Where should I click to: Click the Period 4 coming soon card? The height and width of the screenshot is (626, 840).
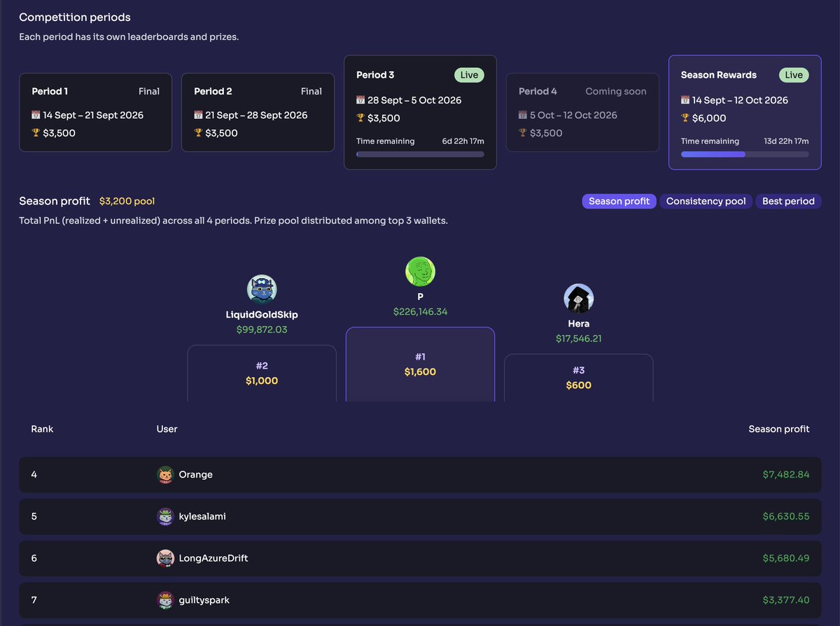[582, 113]
